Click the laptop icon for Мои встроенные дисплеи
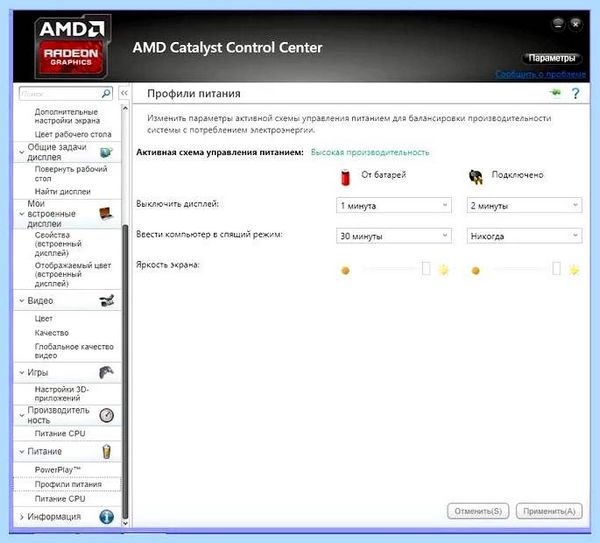Image resolution: width=600 pixels, height=543 pixels. coord(106,213)
